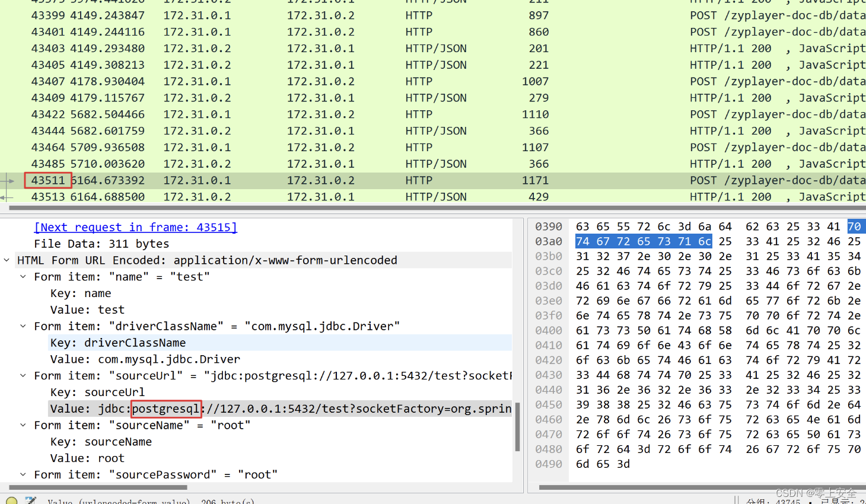This screenshot has height=504, width=866.
Task: Click hex offset 03c0 row
Action: tap(549, 271)
